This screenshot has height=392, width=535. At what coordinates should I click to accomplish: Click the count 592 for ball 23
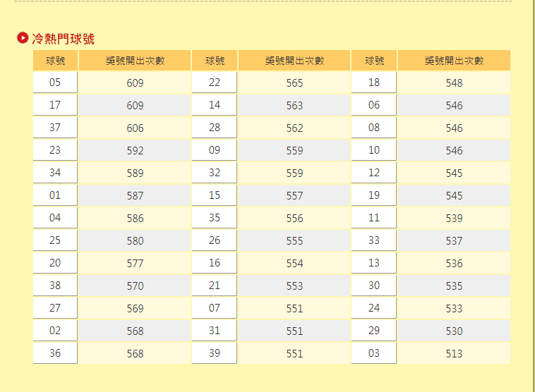click(x=135, y=150)
